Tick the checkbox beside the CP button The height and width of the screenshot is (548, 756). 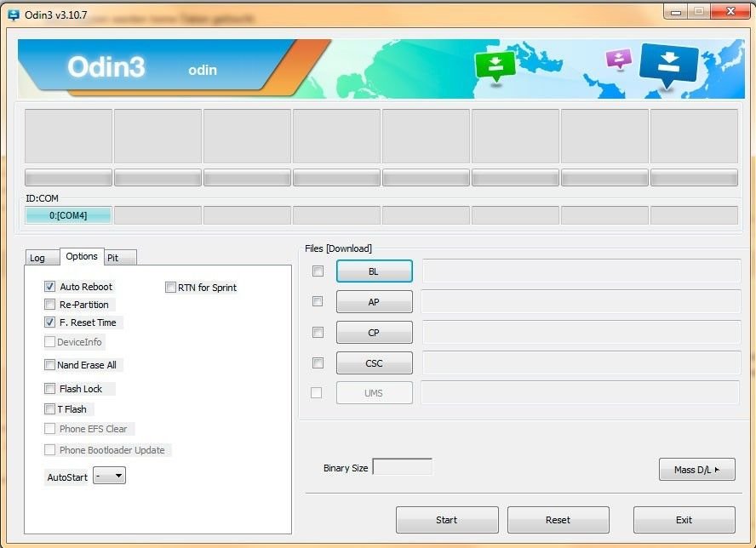pyautogui.click(x=318, y=333)
